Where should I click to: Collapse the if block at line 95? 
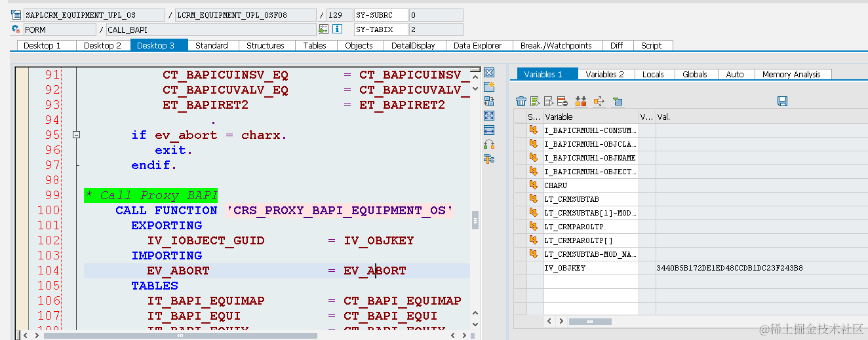[76, 135]
